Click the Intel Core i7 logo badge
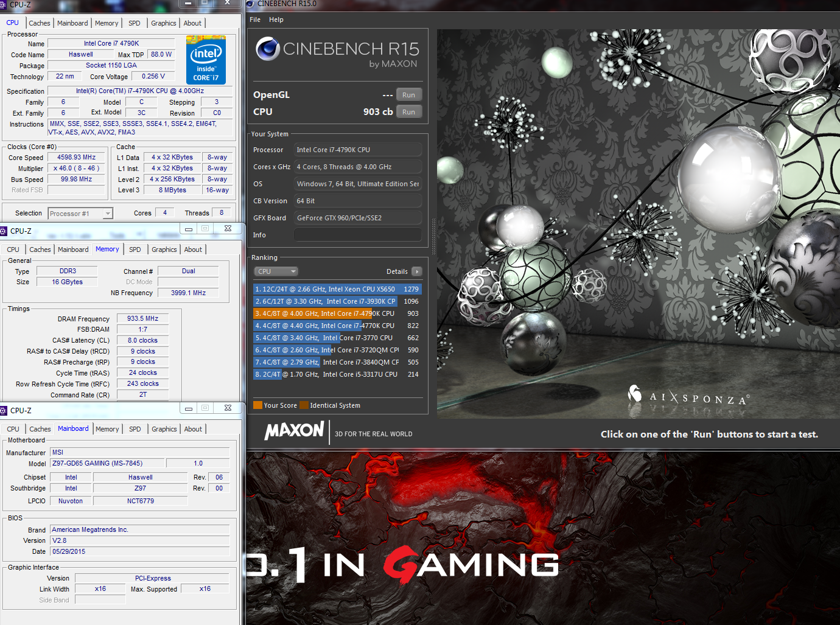Viewport: 840px width, 625px height. (x=206, y=60)
